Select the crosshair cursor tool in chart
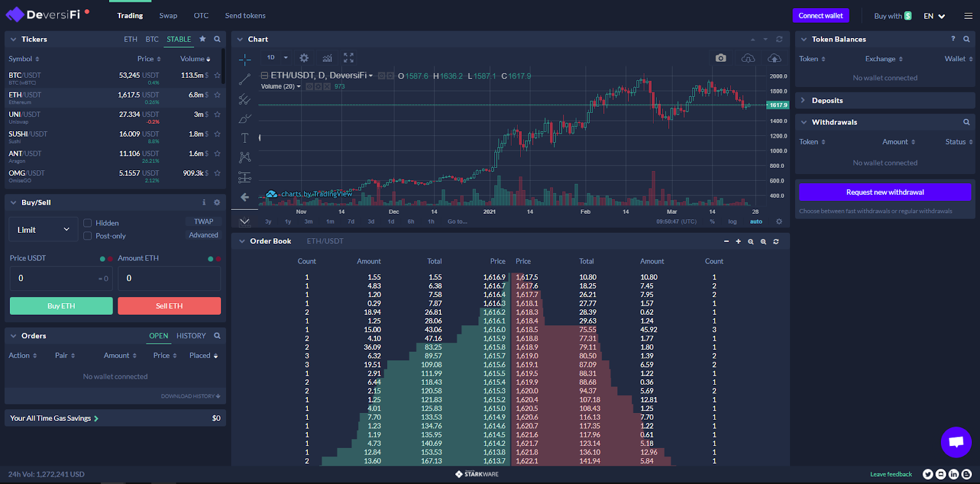Image resolution: width=980 pixels, height=484 pixels. [244, 59]
